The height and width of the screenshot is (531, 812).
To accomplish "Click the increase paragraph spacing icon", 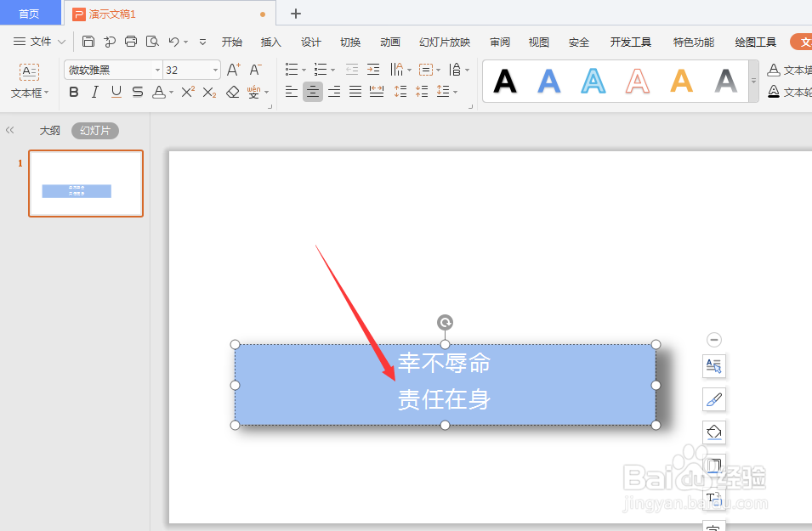I will coord(400,92).
